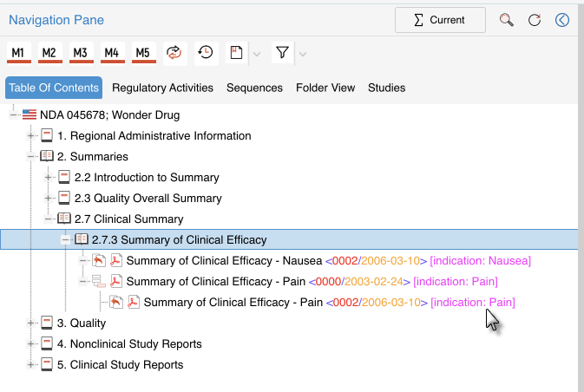The height and width of the screenshot is (392, 584).
Task: Click the red sync arrows icon
Action: [174, 53]
